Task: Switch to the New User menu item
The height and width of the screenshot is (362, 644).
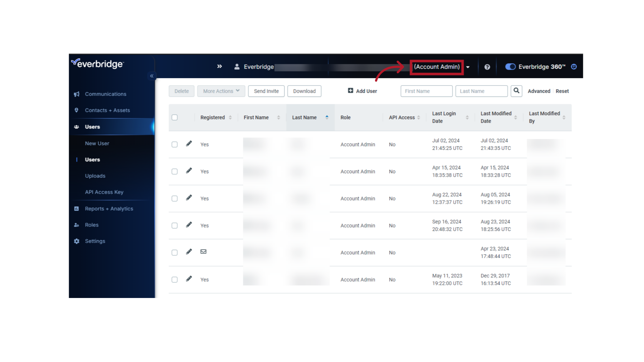Action: (x=97, y=143)
